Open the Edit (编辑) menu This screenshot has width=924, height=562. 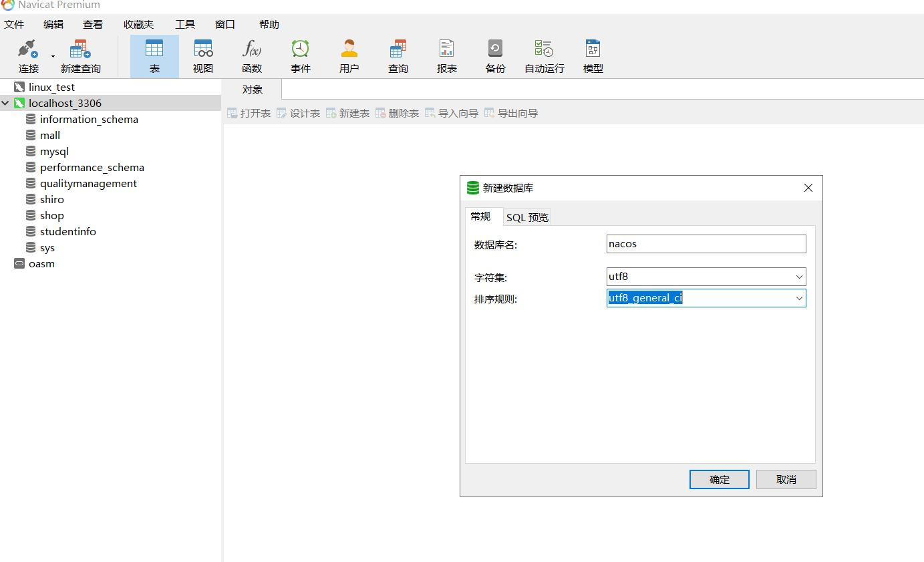(53, 25)
